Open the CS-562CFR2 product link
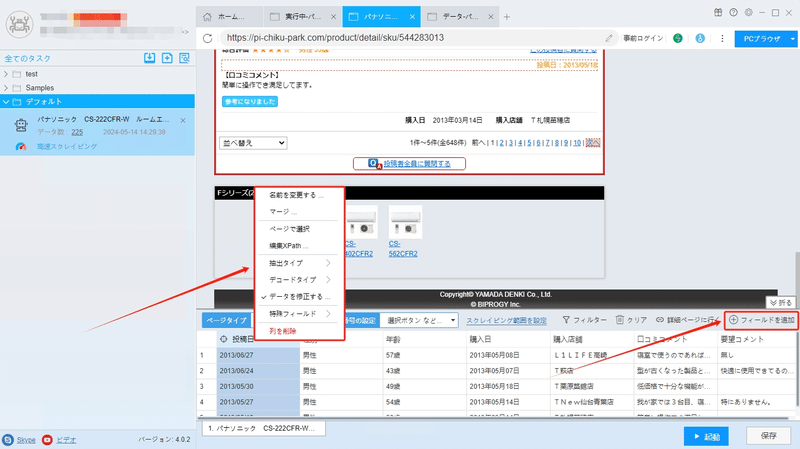The image size is (800, 449). 403,248
